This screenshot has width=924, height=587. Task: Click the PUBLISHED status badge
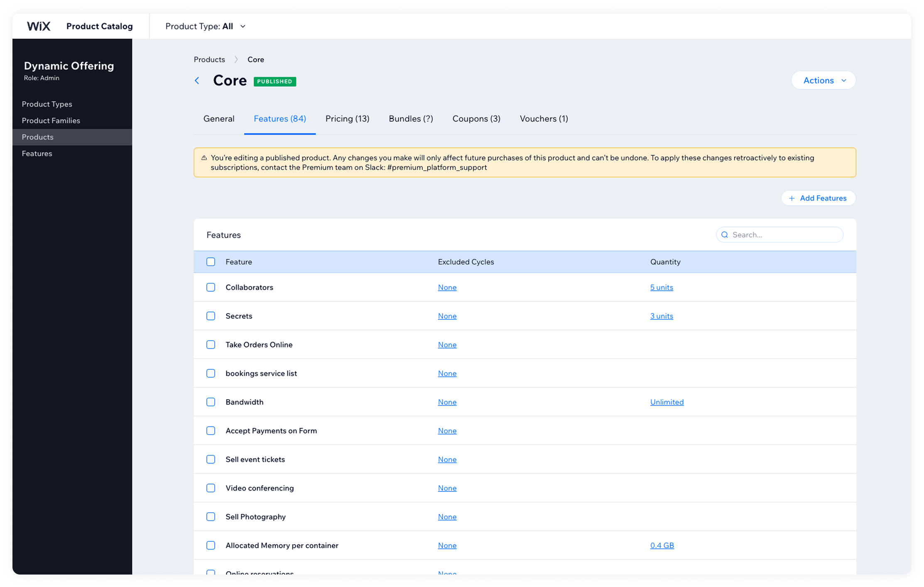tap(275, 81)
